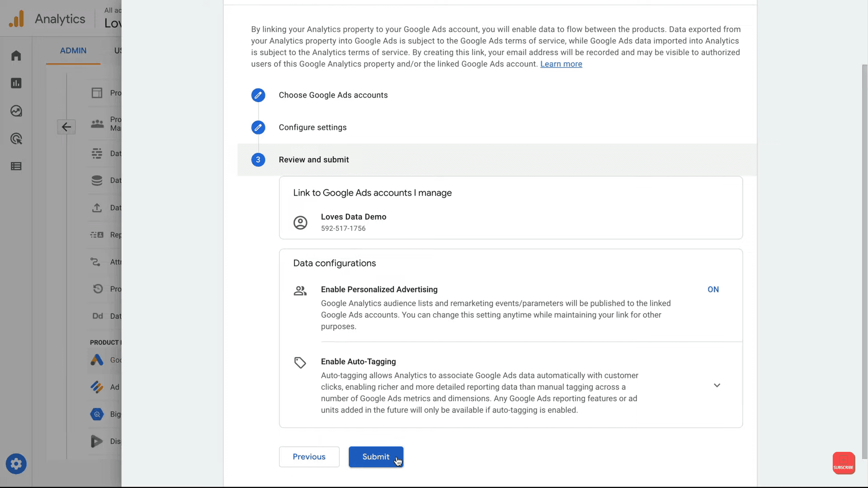Screen dimensions: 868x488
Task: Open the Advertising cursor icon in sidebar
Action: point(16,139)
